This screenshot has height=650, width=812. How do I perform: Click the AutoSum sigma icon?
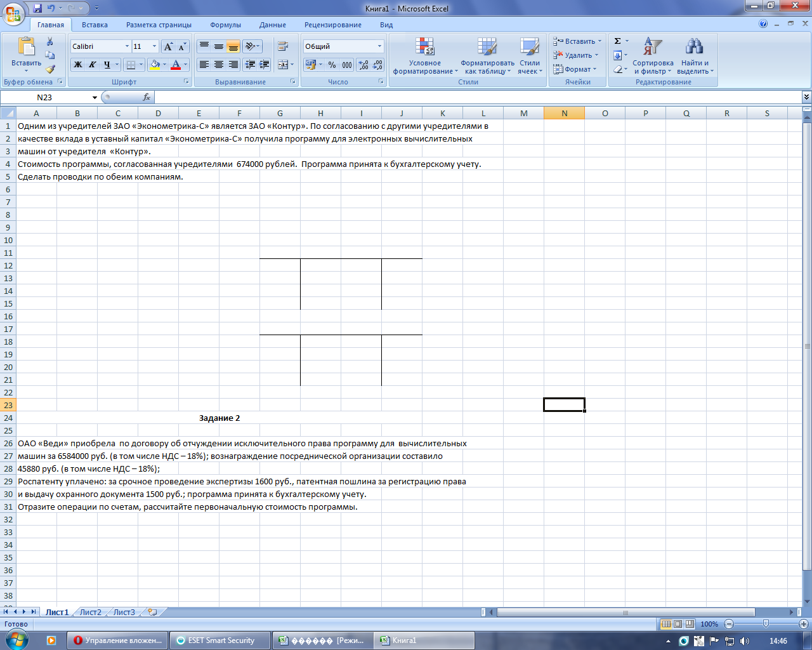tap(617, 41)
